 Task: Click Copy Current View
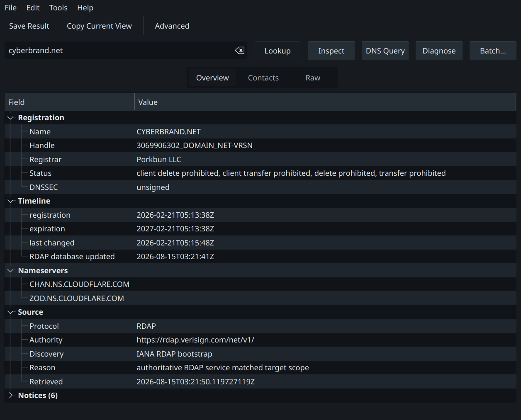pos(99,26)
